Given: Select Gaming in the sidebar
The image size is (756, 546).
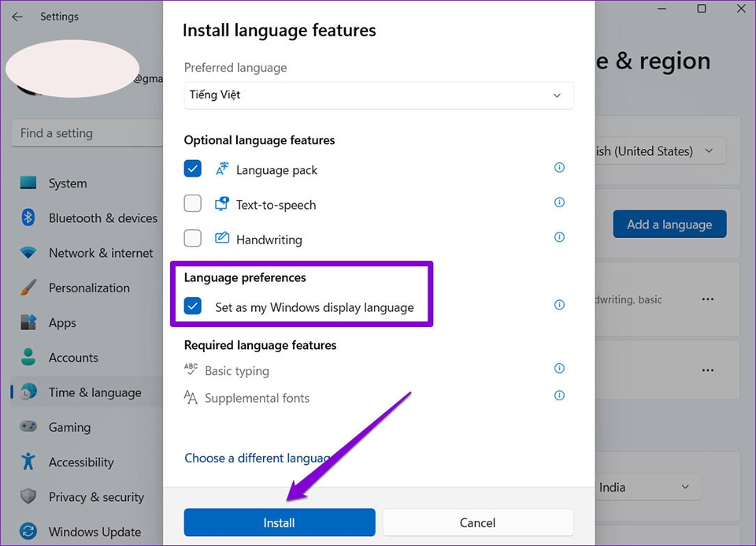Looking at the screenshot, I should 69,427.
